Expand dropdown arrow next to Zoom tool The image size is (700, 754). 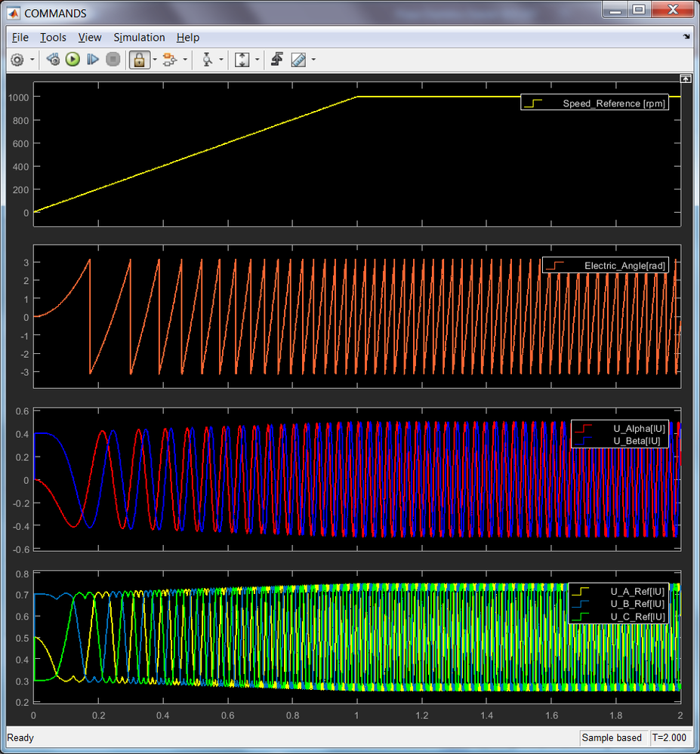coord(221,60)
